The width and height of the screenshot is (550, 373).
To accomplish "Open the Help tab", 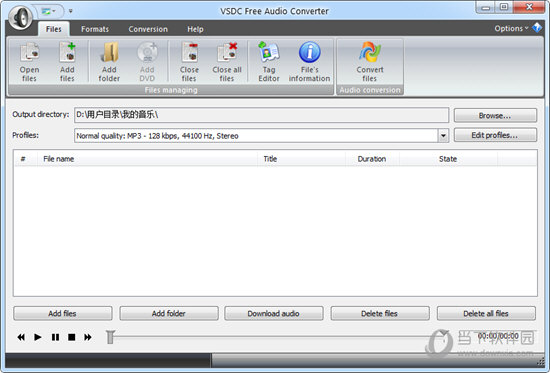I will tap(195, 29).
